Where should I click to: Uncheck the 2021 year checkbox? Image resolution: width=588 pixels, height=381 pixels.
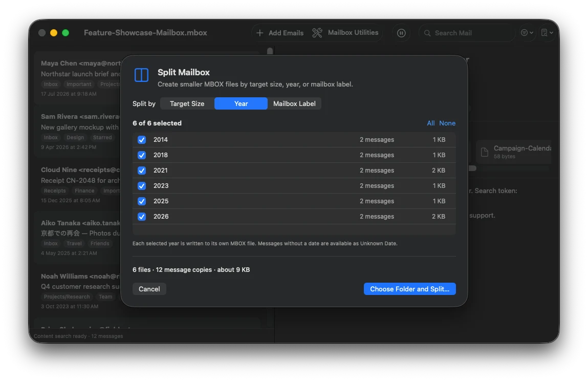142,171
